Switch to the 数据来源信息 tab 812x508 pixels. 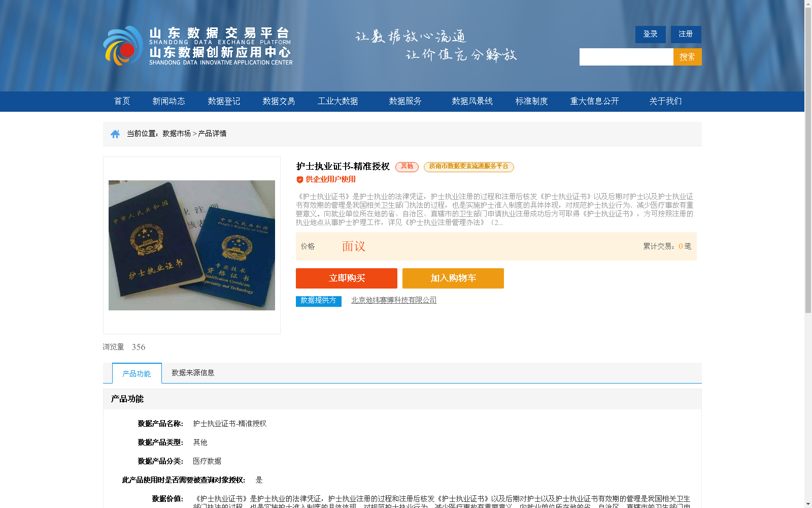pyautogui.click(x=193, y=373)
